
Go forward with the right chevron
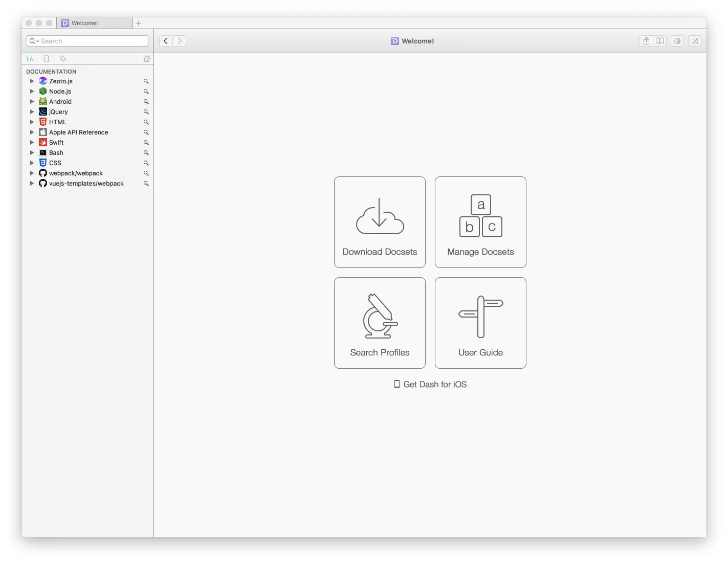tap(180, 41)
